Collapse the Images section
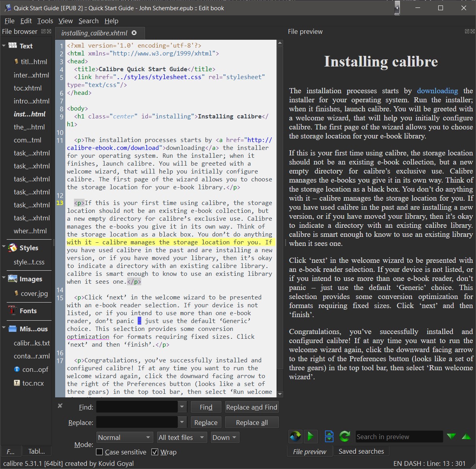The height and width of the screenshot is (469, 476). tap(4, 278)
